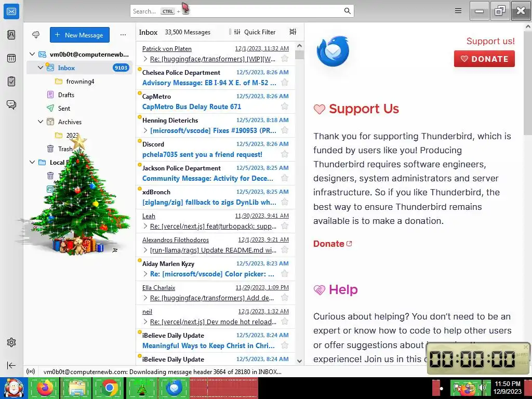This screenshot has width=532, height=399.
Task: Star the Discord friend request message
Action: pyautogui.click(x=285, y=154)
